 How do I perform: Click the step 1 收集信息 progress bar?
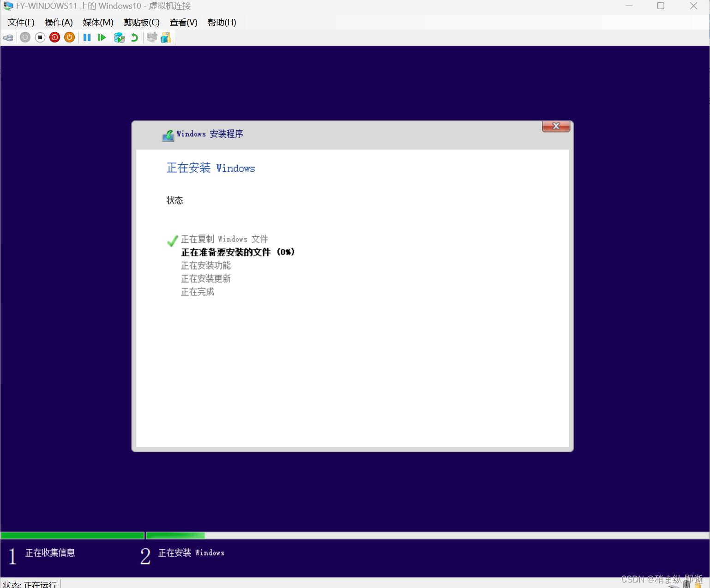coord(72,535)
